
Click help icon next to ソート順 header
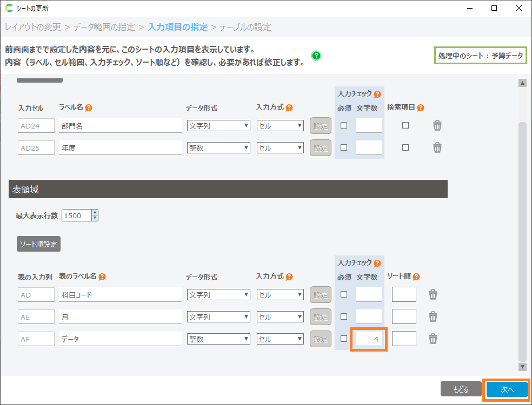pyautogui.click(x=416, y=276)
